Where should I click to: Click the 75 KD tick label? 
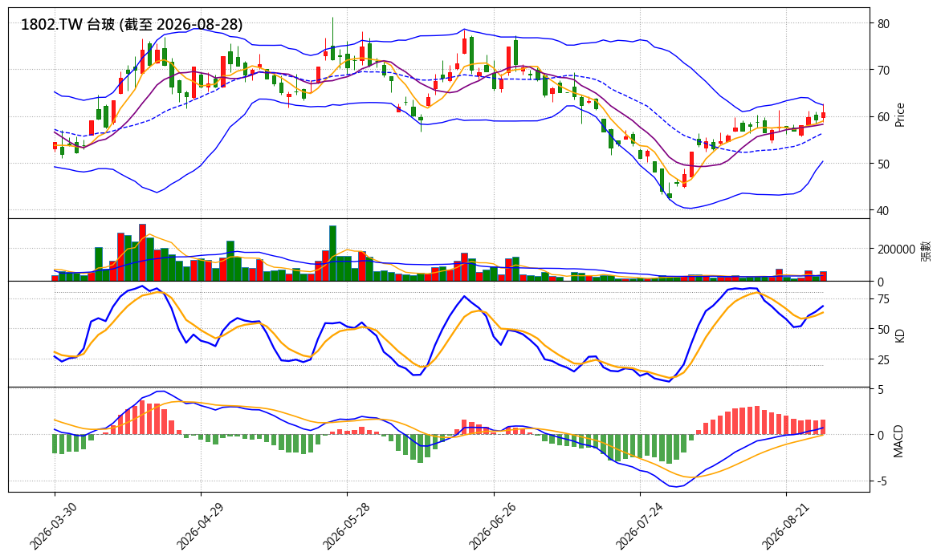[x=883, y=299]
